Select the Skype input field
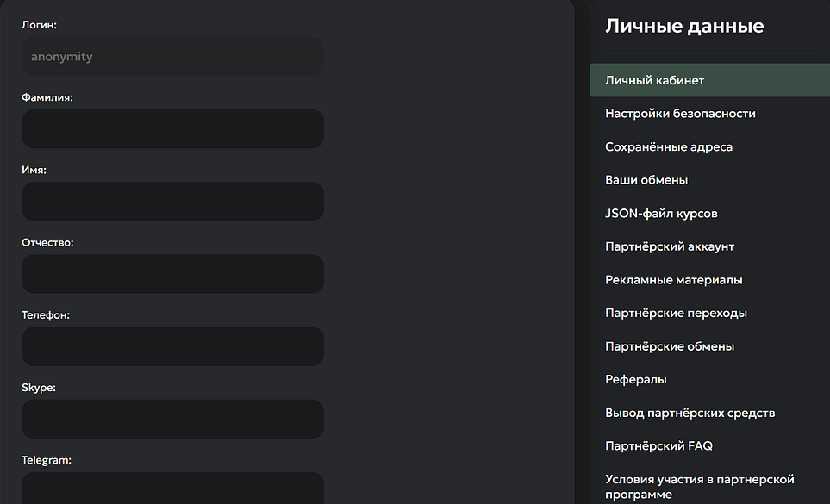This screenshot has height=504, width=830. (172, 419)
